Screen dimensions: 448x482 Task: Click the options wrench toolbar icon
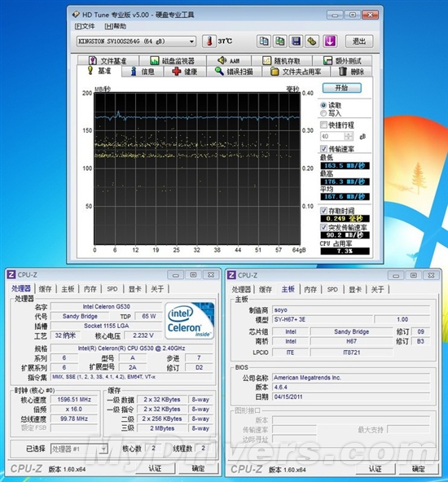[x=312, y=42]
